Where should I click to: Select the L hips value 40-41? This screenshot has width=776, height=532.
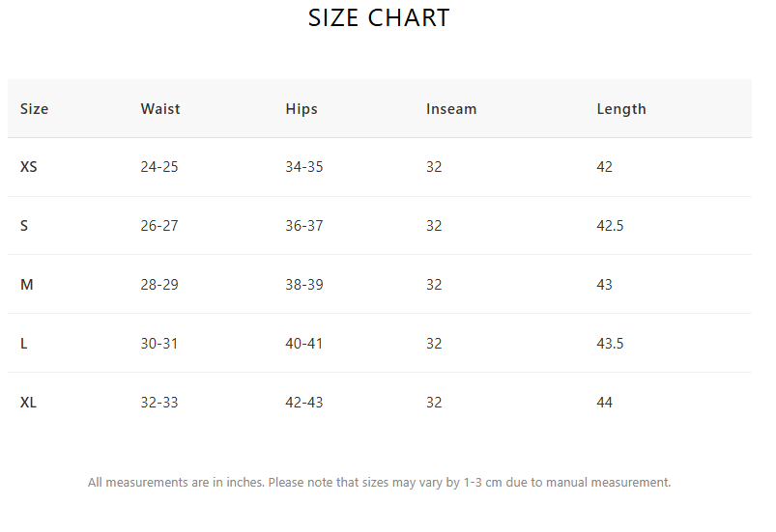303,343
